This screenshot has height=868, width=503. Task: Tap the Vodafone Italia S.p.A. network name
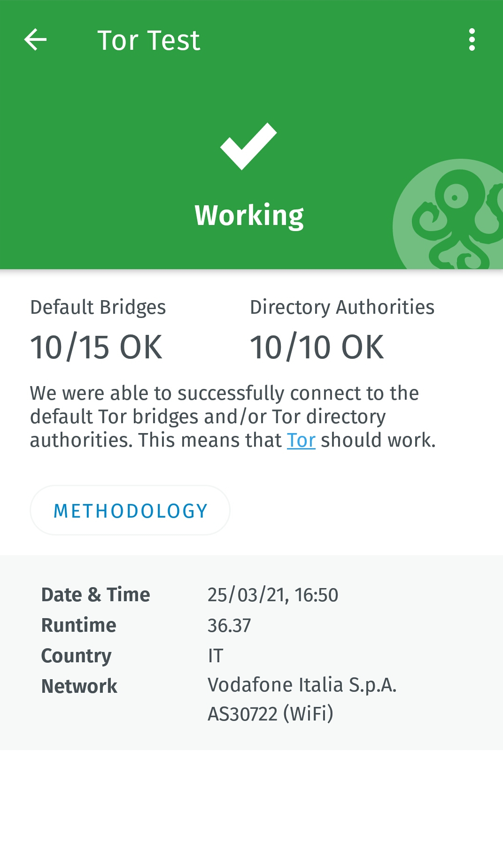(x=302, y=685)
